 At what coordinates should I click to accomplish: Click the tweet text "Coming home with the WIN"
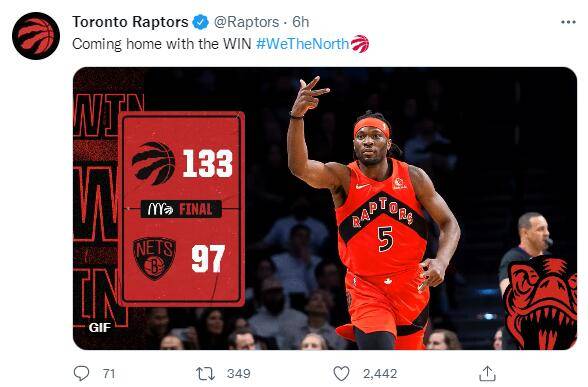tap(162, 44)
